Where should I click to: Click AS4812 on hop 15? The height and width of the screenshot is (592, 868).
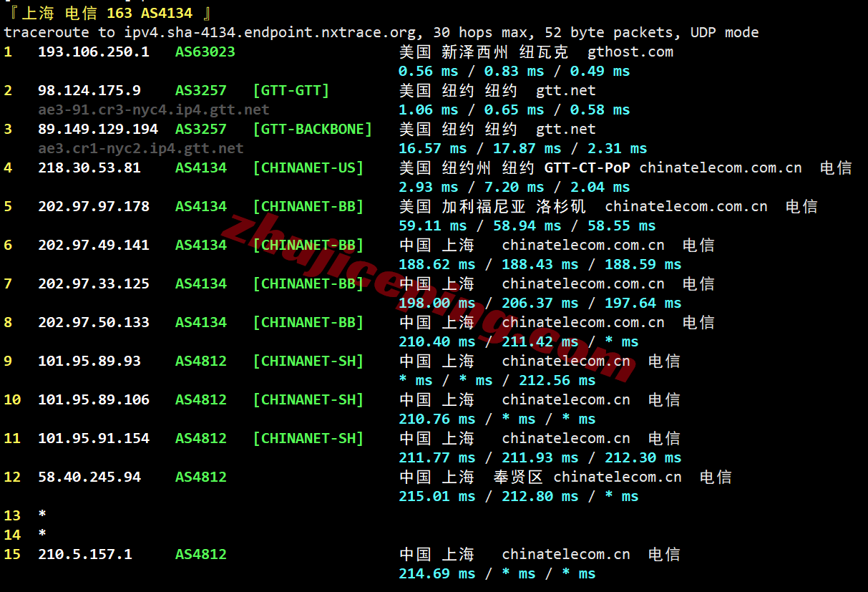[x=201, y=554]
